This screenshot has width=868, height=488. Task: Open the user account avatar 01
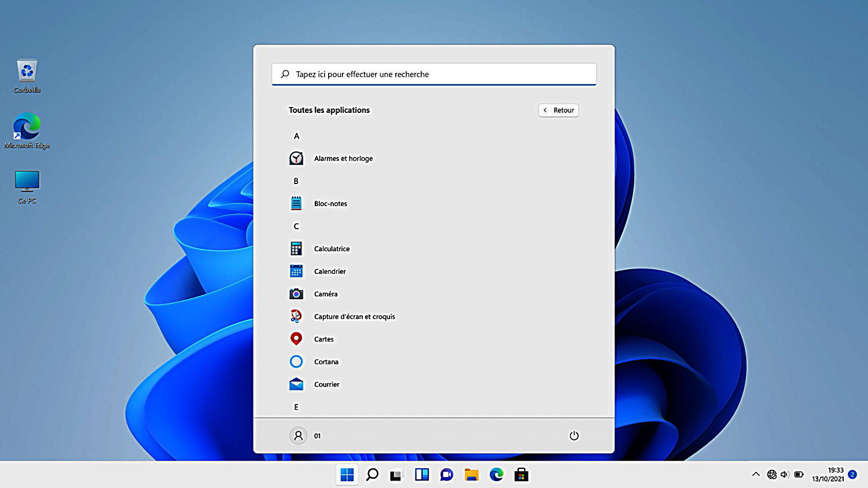point(299,435)
